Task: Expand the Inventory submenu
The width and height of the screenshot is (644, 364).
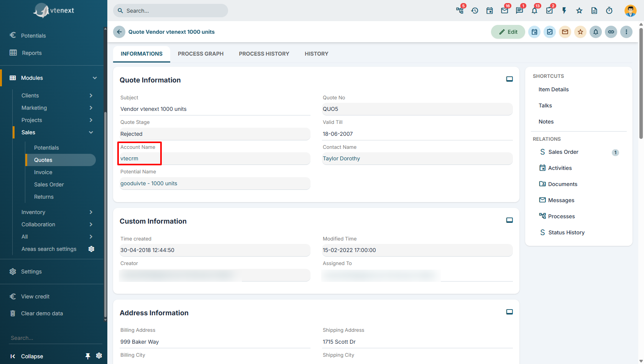Action: pos(91,212)
